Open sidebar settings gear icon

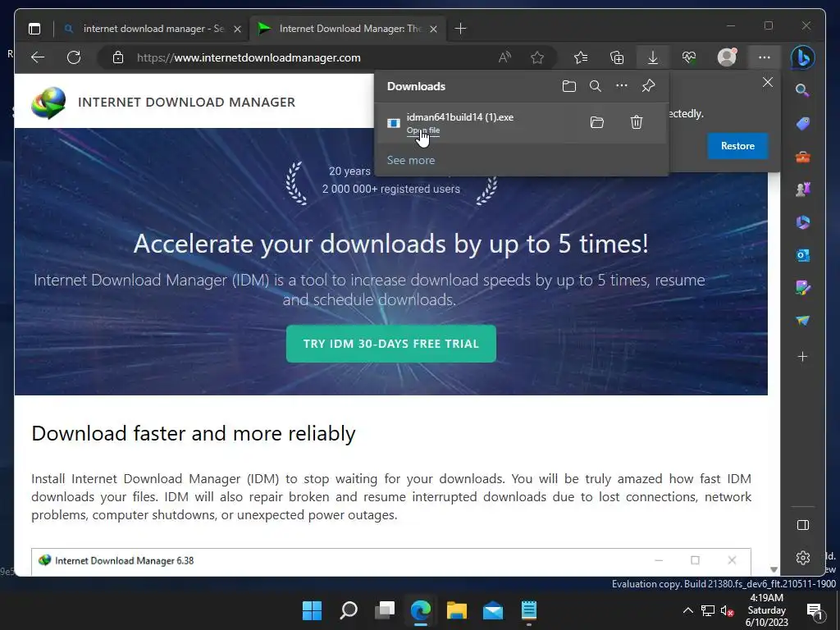click(803, 558)
